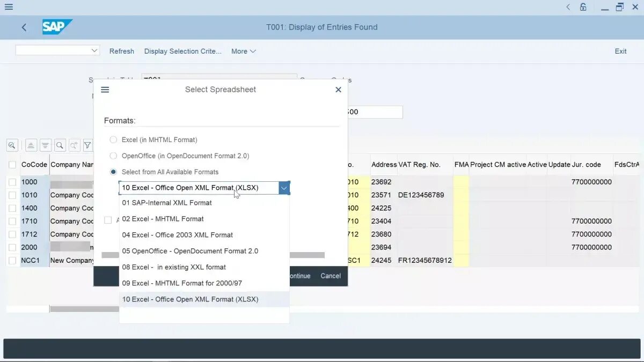Open the command field dropdown in toolbar
Viewport: 644px width, 362px height.
pyautogui.click(x=94, y=50)
